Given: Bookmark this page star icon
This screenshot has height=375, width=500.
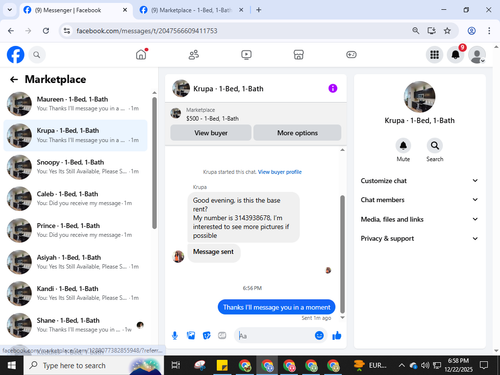Looking at the screenshot, I should (447, 31).
